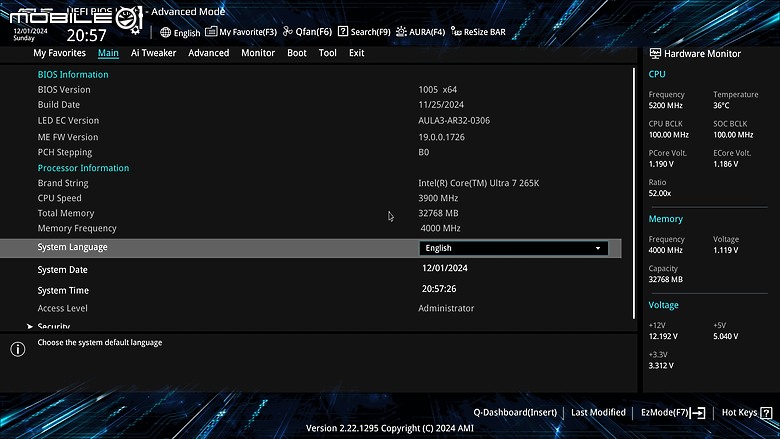Click the BIOS Version label
The image size is (780, 439).
64,89
